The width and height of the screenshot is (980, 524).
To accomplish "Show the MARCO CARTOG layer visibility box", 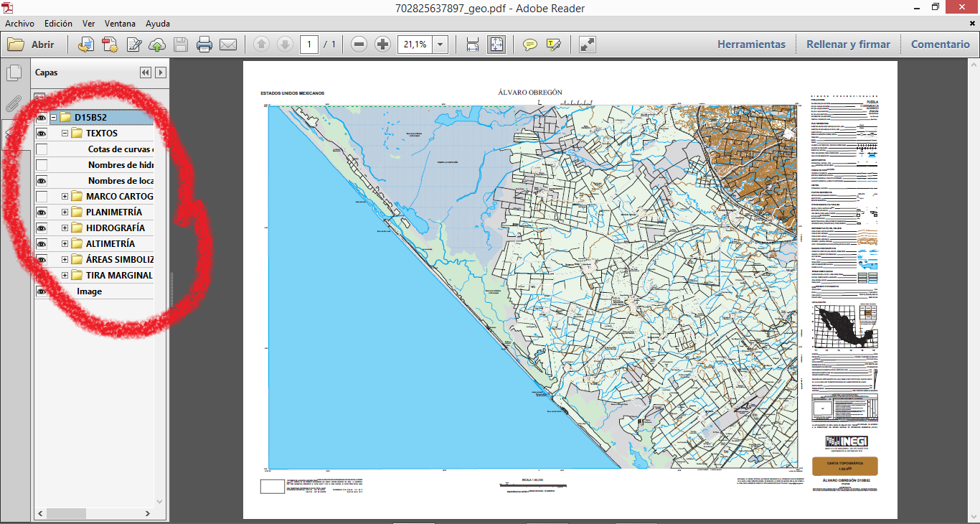I will (42, 197).
